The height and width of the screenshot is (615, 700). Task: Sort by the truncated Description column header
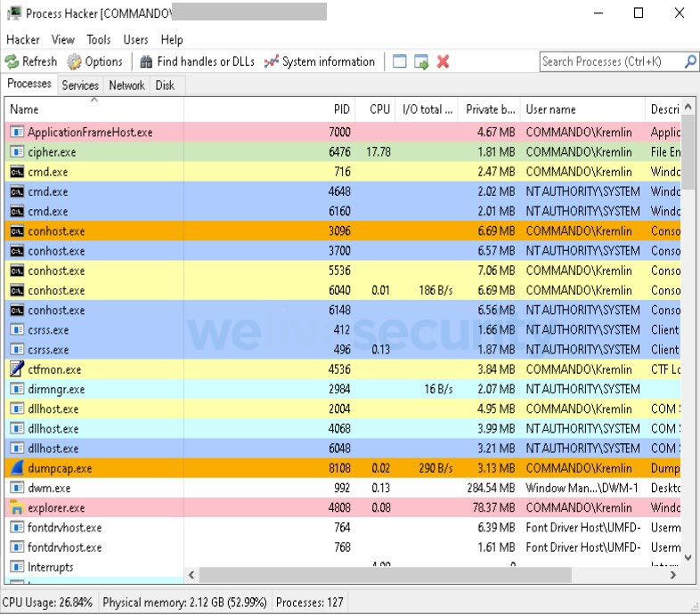pos(663,109)
